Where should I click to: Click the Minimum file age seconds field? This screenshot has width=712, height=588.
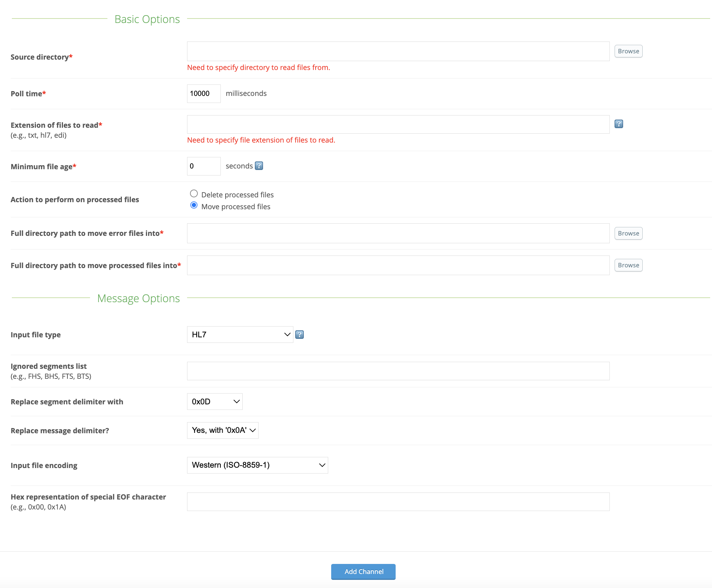coord(203,166)
